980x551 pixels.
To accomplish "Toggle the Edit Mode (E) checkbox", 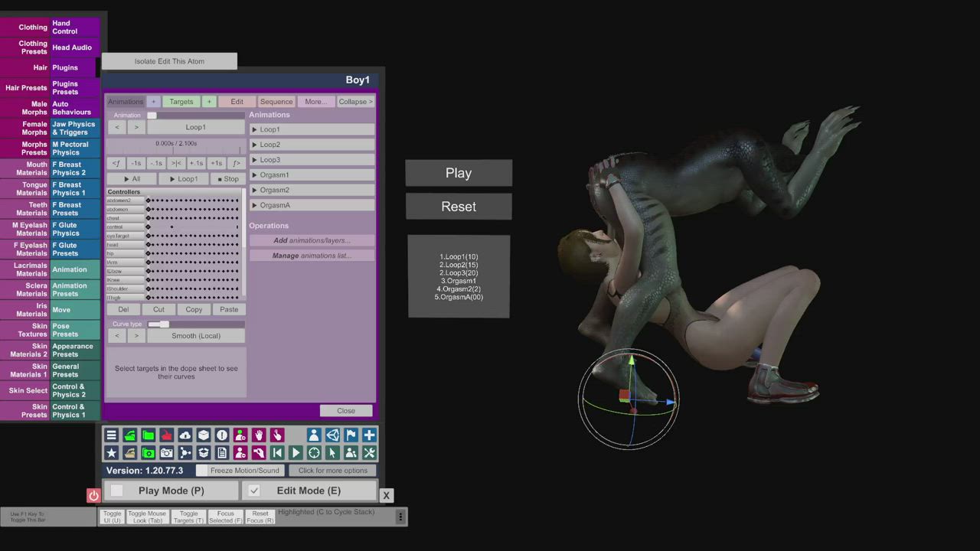I will [254, 491].
